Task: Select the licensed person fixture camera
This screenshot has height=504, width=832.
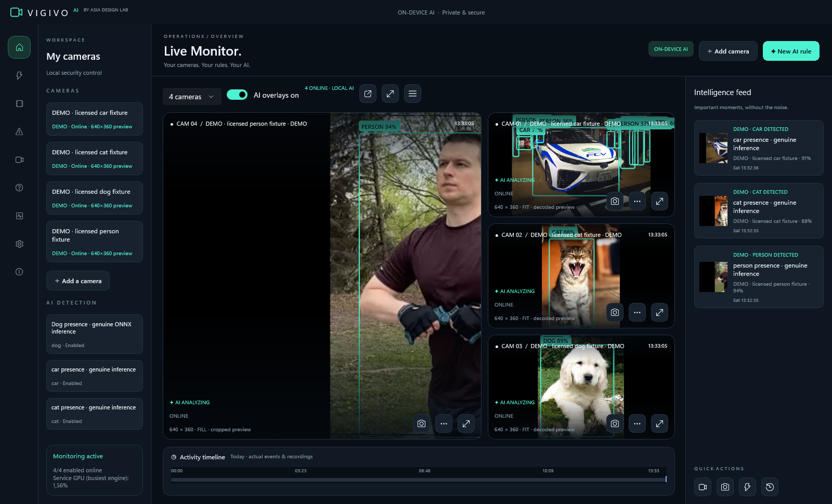Action: [95, 242]
